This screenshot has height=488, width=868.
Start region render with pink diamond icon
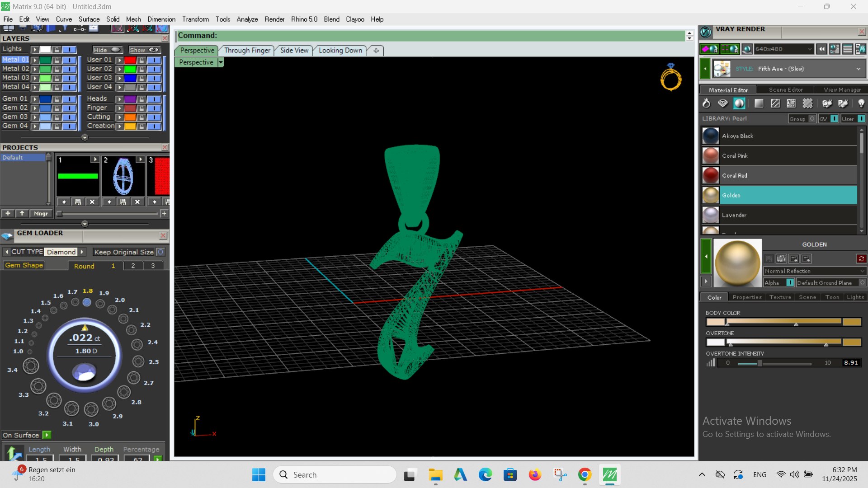tap(709, 49)
